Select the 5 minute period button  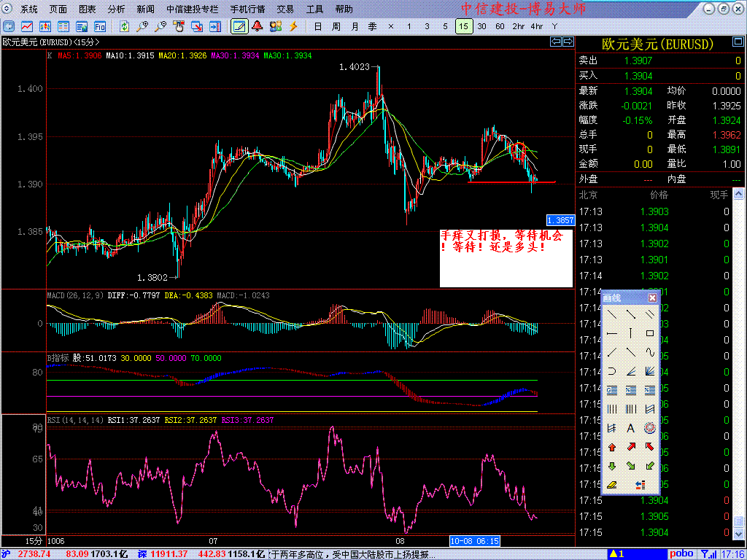445,26
